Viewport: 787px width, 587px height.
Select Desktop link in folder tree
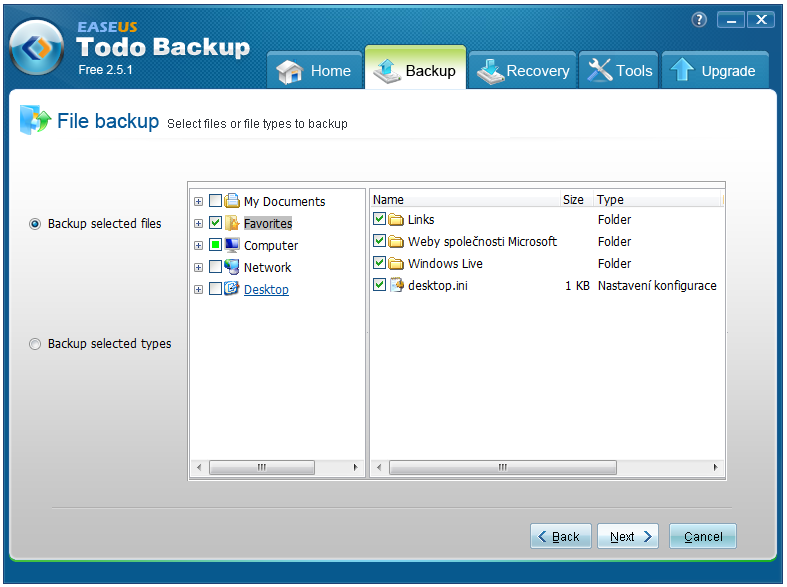point(266,289)
